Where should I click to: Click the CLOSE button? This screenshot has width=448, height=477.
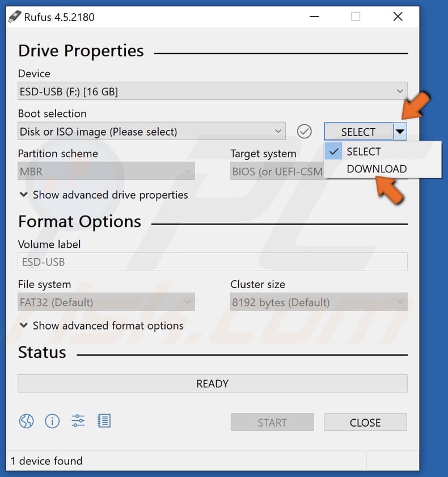[x=365, y=422]
